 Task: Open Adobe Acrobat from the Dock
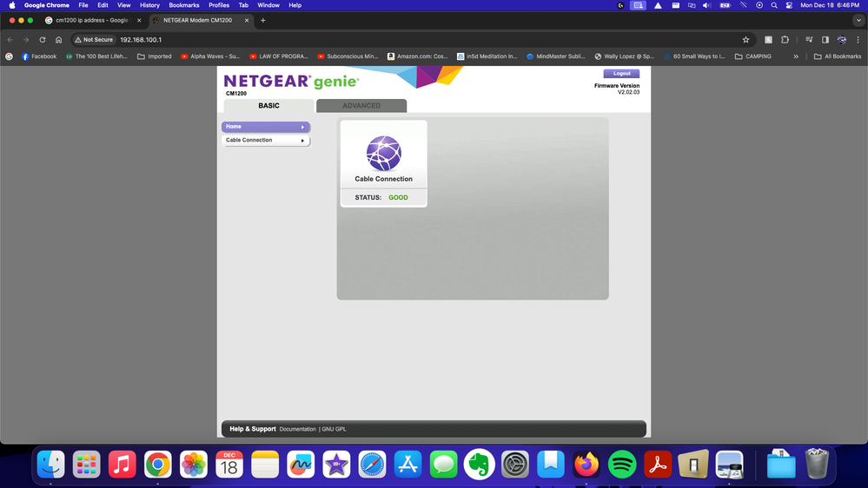[x=658, y=465]
